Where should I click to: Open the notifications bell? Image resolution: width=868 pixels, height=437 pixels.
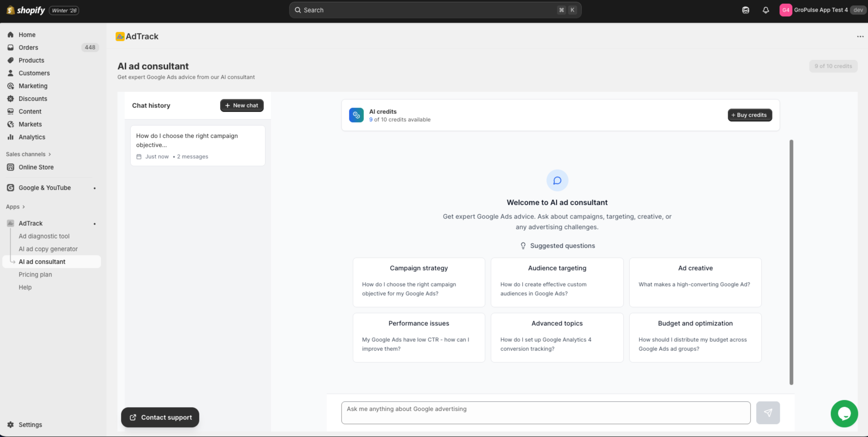[x=766, y=10]
